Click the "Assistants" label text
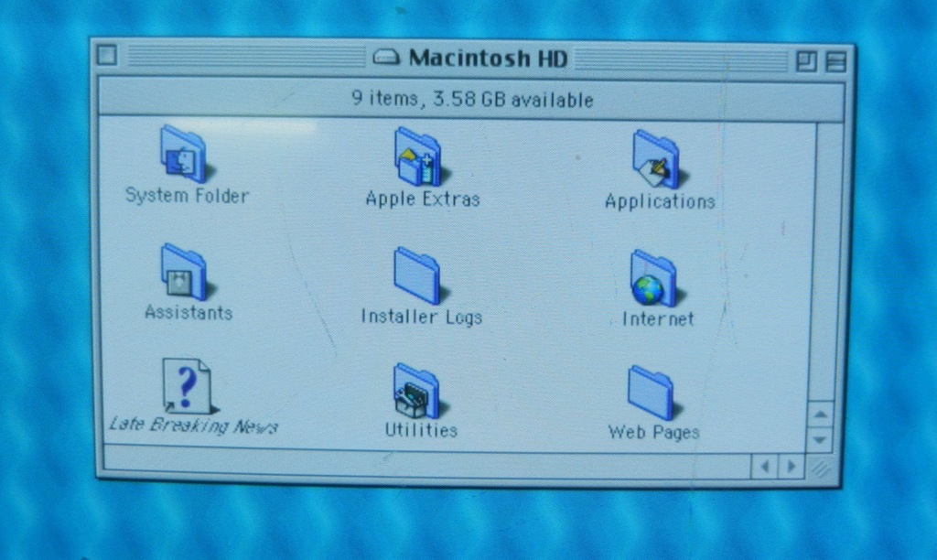This screenshot has width=937, height=560. click(188, 312)
